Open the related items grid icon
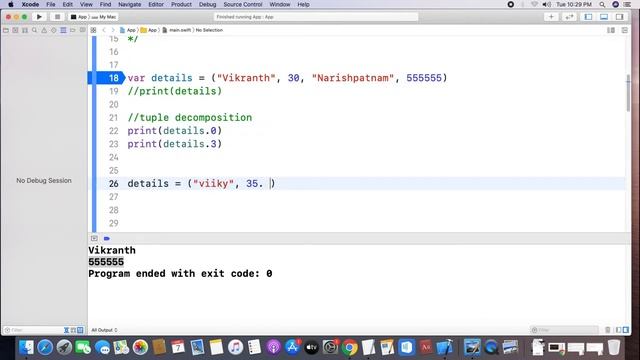The width and height of the screenshot is (640, 360). [93, 30]
